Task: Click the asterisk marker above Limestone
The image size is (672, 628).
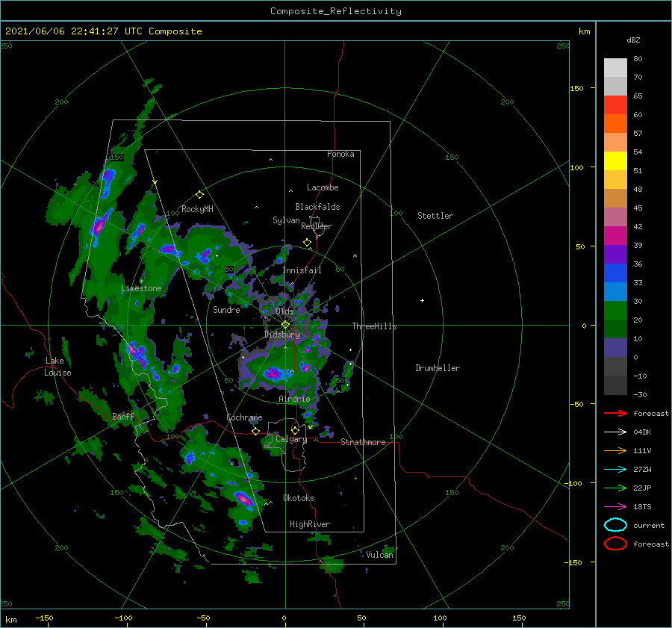Action: 141,282
